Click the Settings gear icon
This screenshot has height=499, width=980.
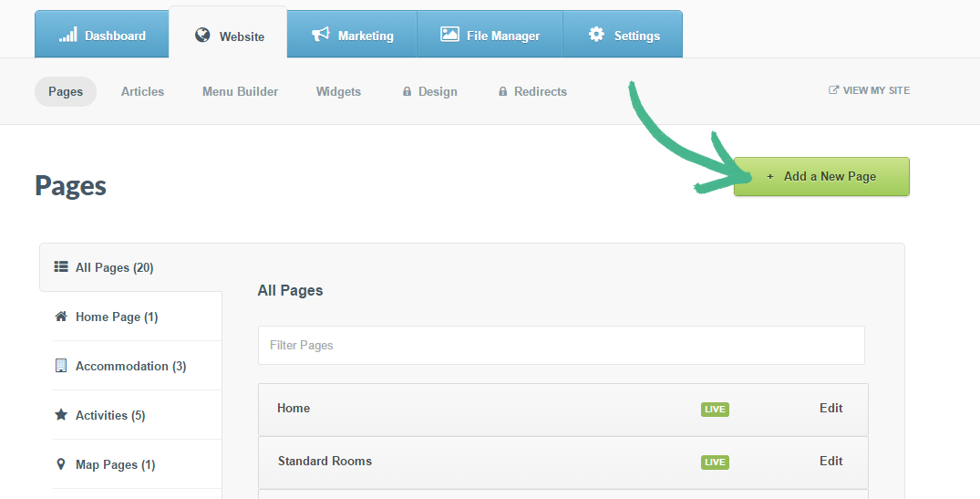tap(596, 35)
